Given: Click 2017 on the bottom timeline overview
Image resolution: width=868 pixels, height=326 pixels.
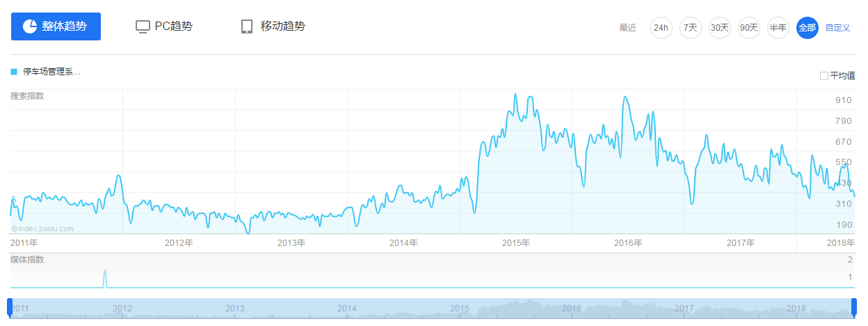Looking at the screenshot, I should click(684, 308).
